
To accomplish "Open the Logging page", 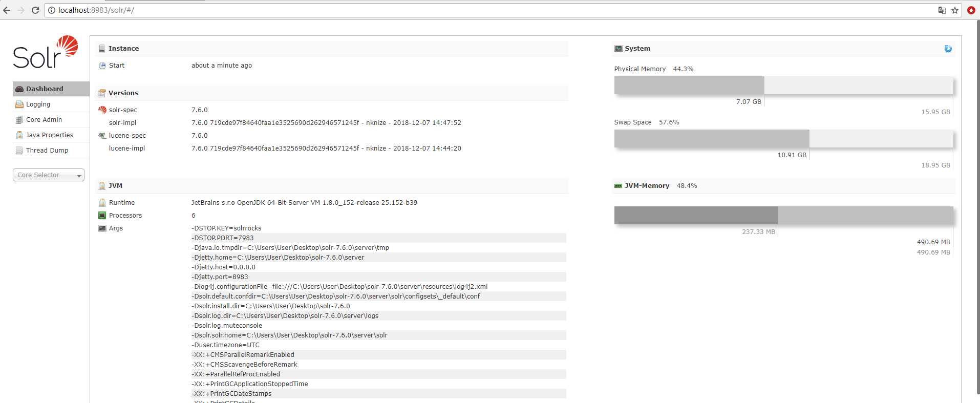I will click(51, 104).
